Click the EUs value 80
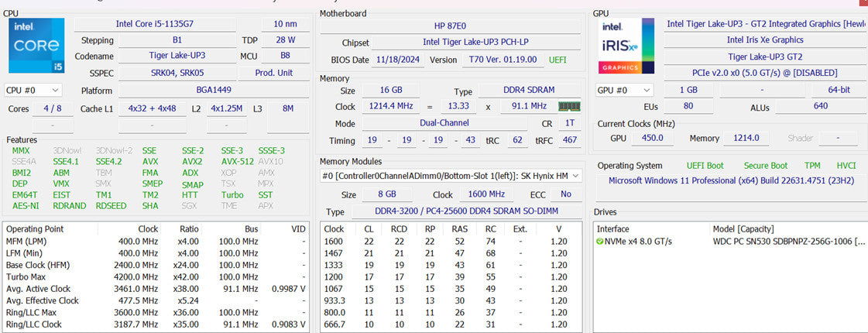This screenshot has height=333, width=868. (x=688, y=106)
